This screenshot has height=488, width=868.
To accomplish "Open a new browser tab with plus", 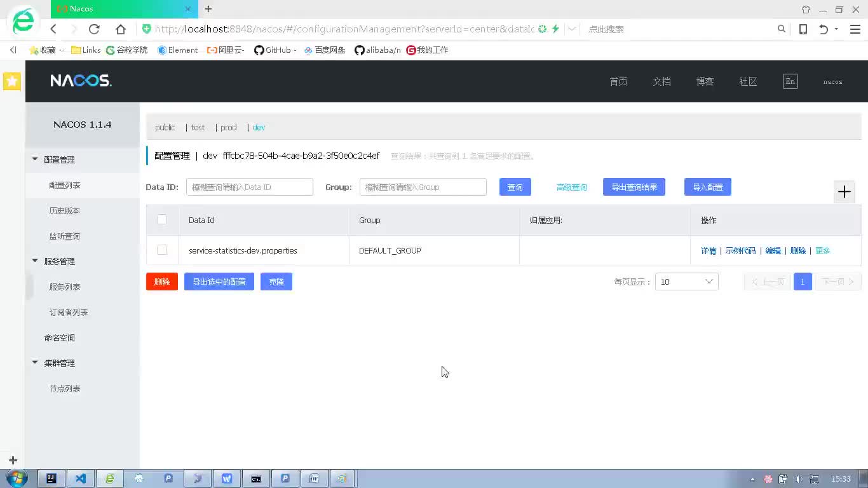I will (208, 9).
